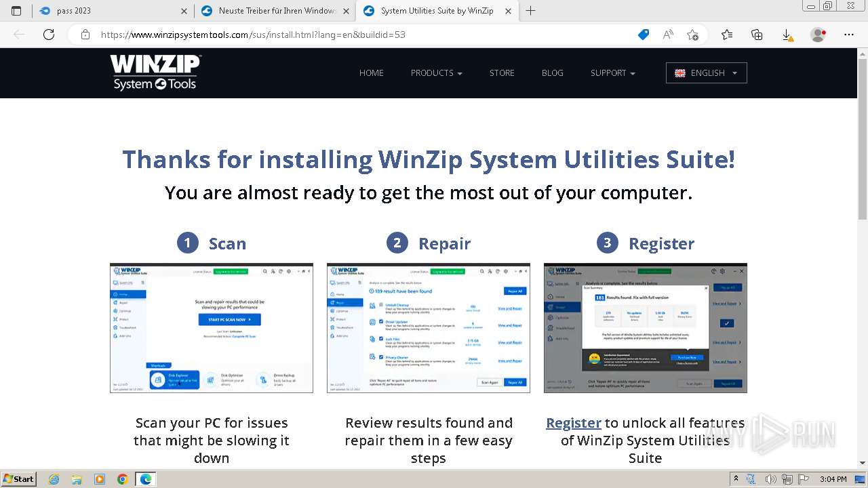Close the 'System Utilities Suite by WinZip' tab
The width and height of the screenshot is (868, 488).
pos(508,11)
